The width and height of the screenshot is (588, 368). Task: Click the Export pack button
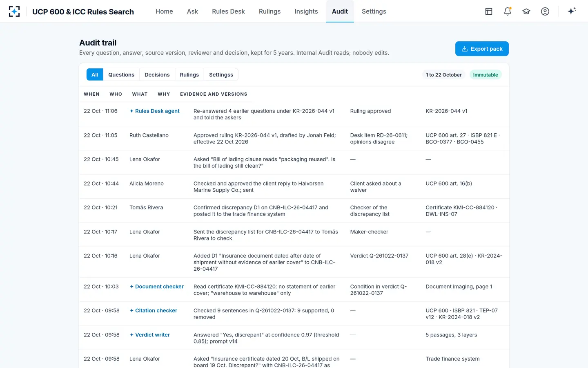(482, 49)
